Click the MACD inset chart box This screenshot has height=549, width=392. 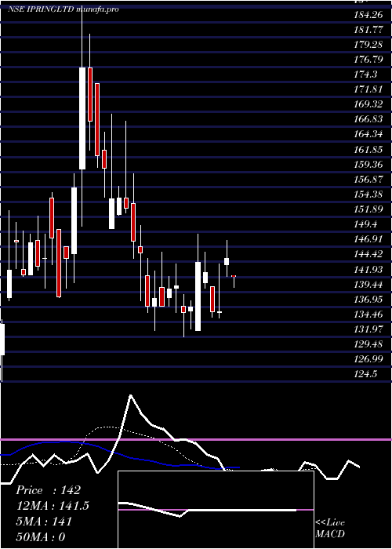pyautogui.click(x=216, y=510)
